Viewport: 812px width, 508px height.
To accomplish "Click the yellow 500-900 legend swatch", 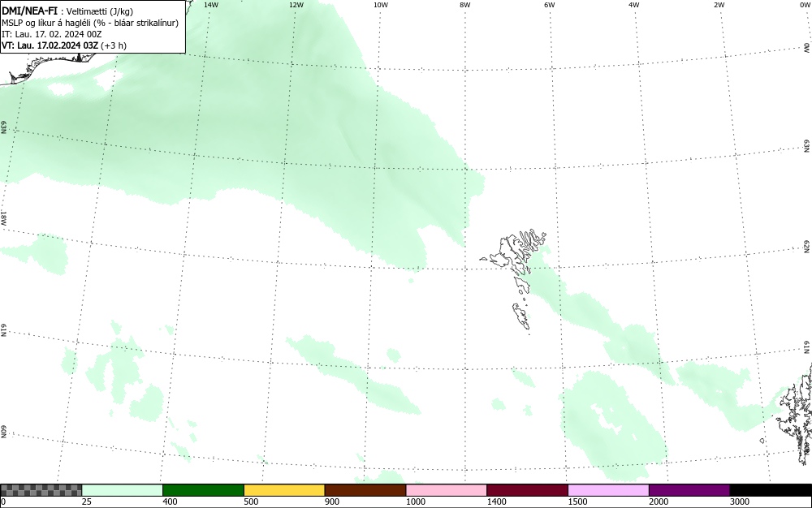I will click(284, 490).
